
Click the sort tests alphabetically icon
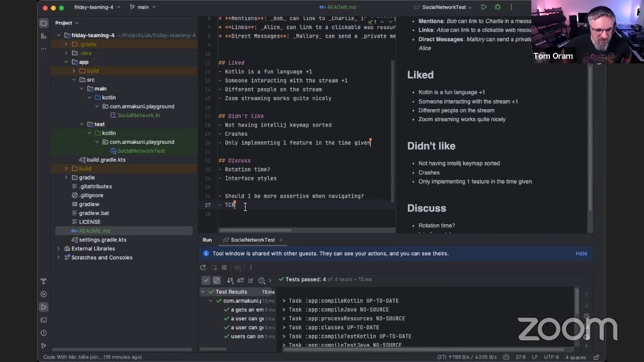(x=230, y=280)
